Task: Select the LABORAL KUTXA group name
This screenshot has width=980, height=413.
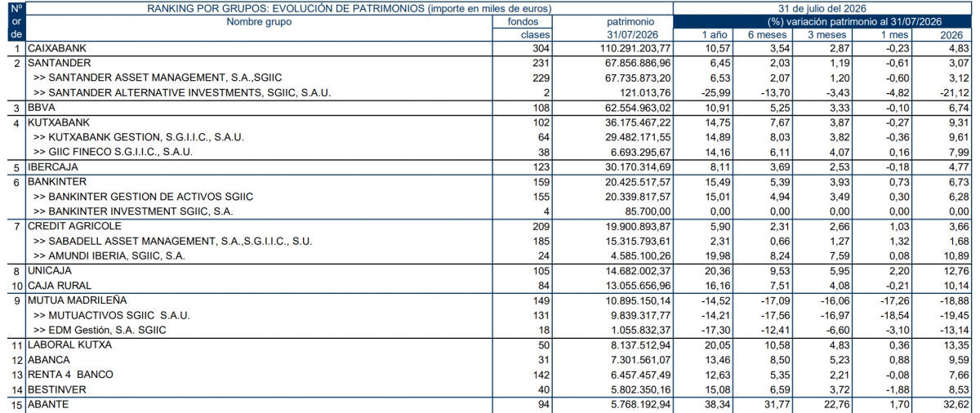Action: coord(69,344)
